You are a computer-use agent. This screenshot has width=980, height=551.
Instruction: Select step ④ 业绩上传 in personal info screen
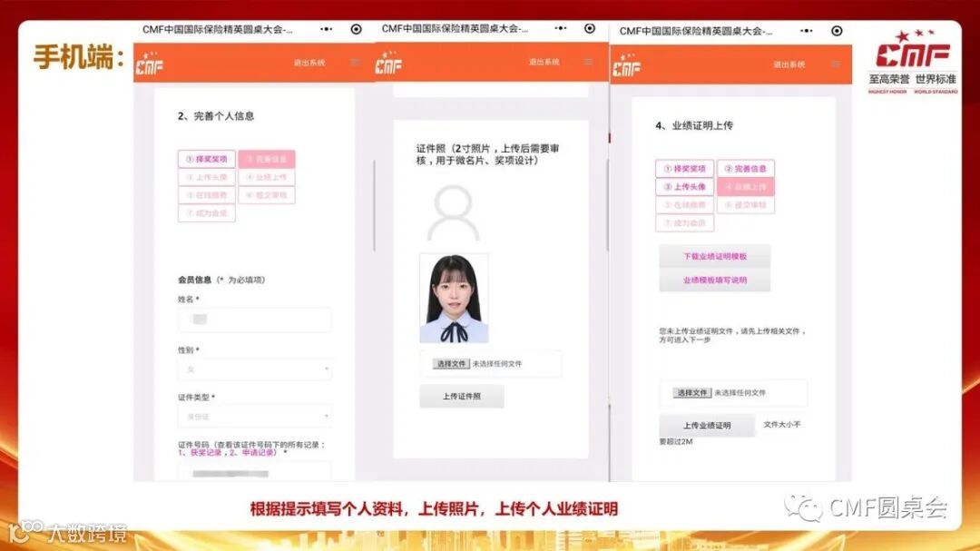pyautogui.click(x=267, y=177)
